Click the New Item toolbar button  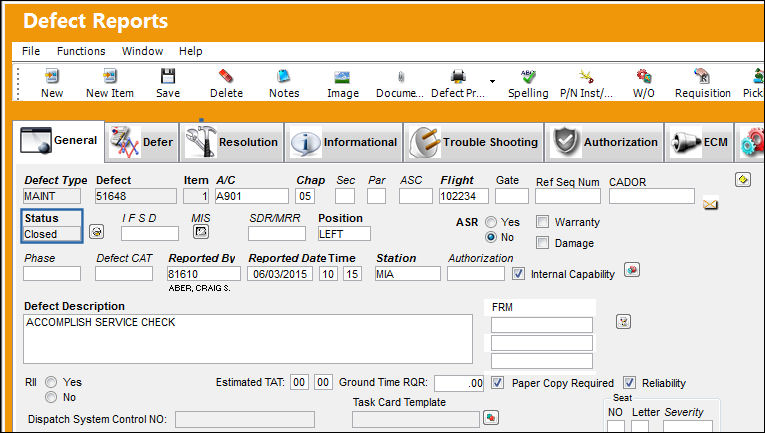tap(110, 83)
